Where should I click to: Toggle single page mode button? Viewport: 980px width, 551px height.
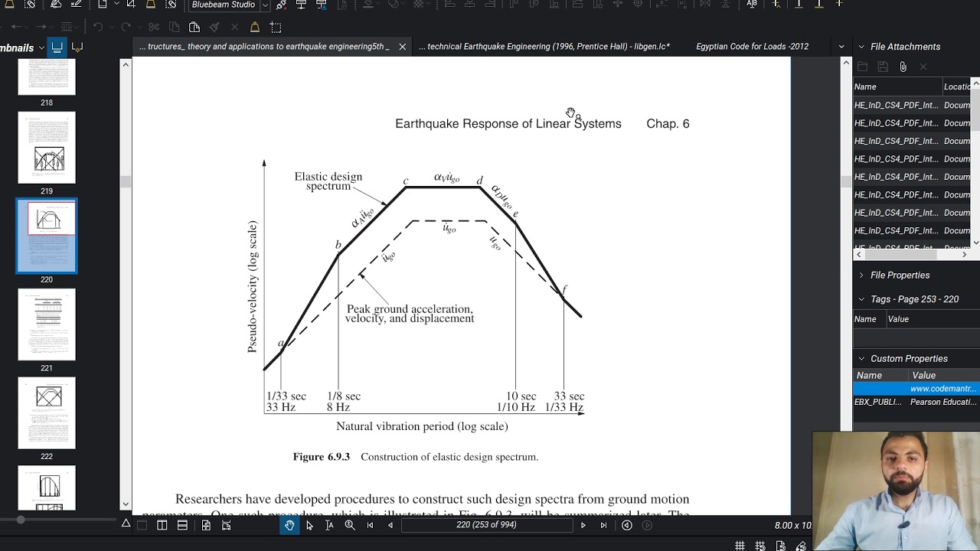click(142, 525)
